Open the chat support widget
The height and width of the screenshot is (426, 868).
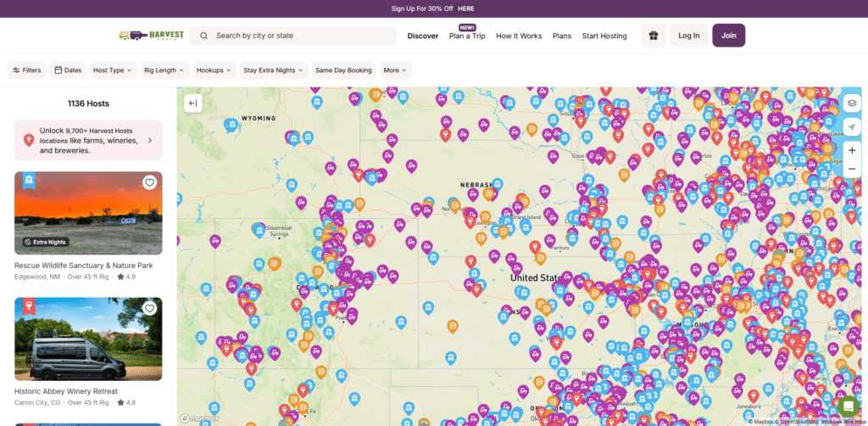click(849, 406)
